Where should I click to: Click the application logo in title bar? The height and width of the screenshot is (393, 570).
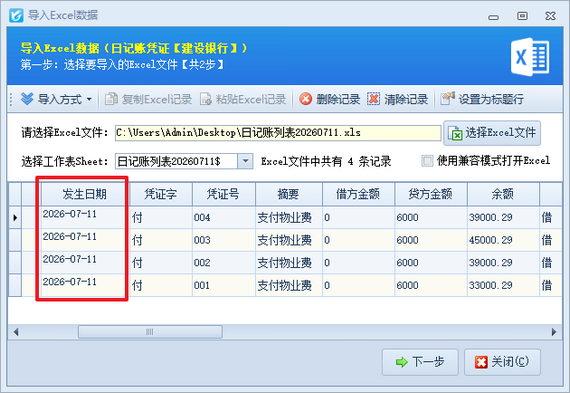coord(16,15)
